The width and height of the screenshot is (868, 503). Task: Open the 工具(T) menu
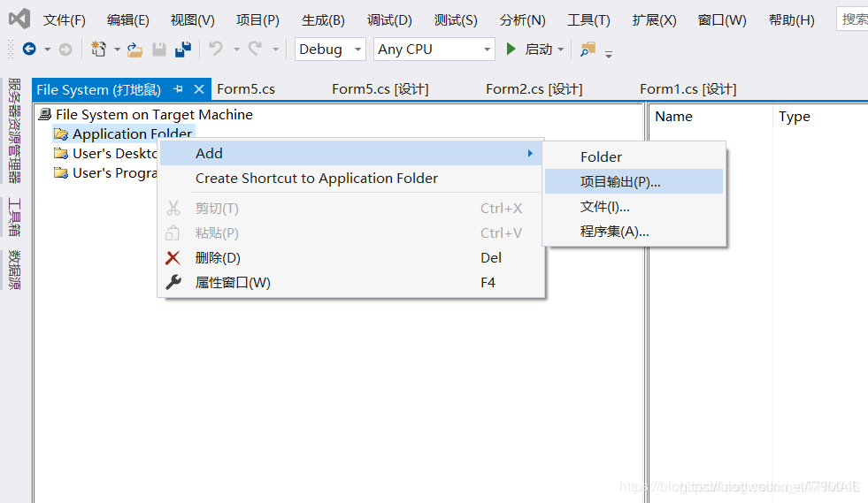coord(588,20)
